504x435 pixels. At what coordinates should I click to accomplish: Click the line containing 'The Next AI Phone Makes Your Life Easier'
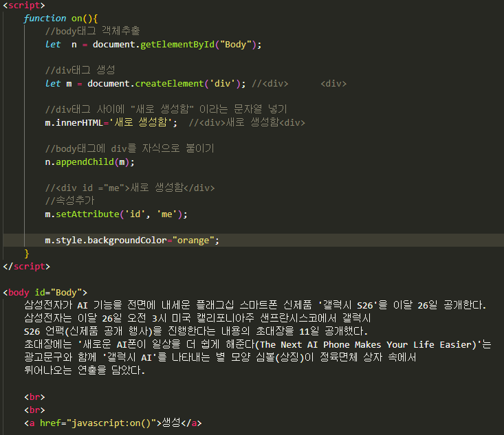click(258, 344)
